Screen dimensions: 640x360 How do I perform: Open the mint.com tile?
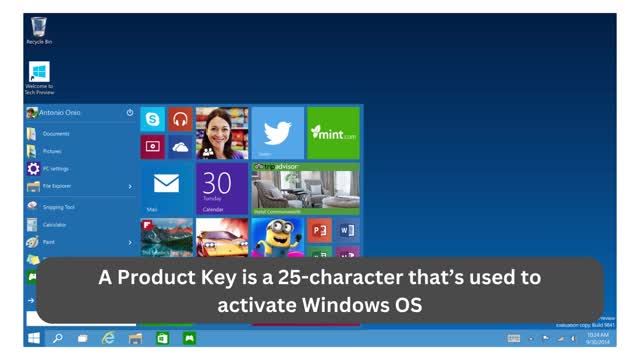pos(333,133)
